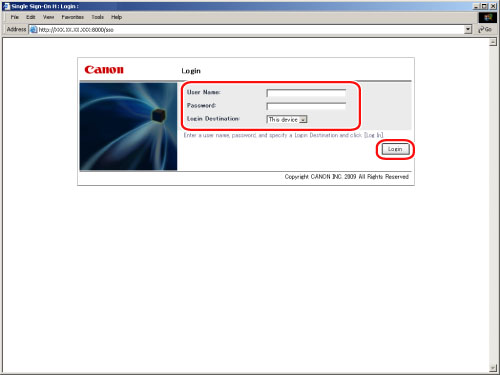Viewport: 500px width, 375px height.
Task: Click the browser title bar icon
Action: point(6,6)
